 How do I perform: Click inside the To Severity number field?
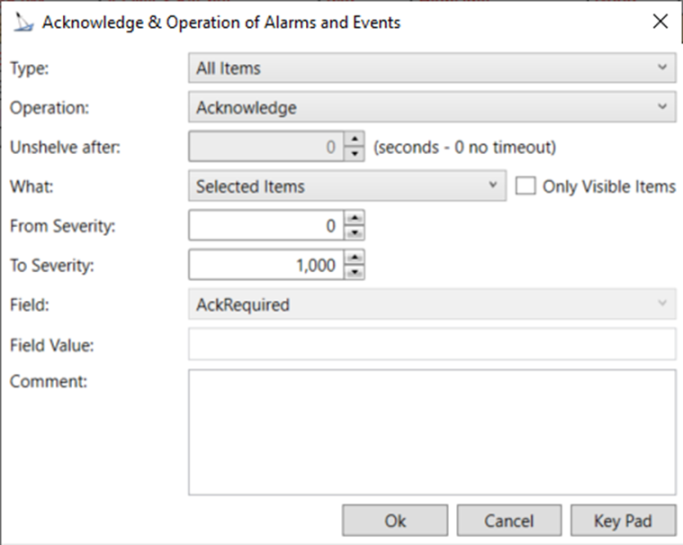pos(265,265)
